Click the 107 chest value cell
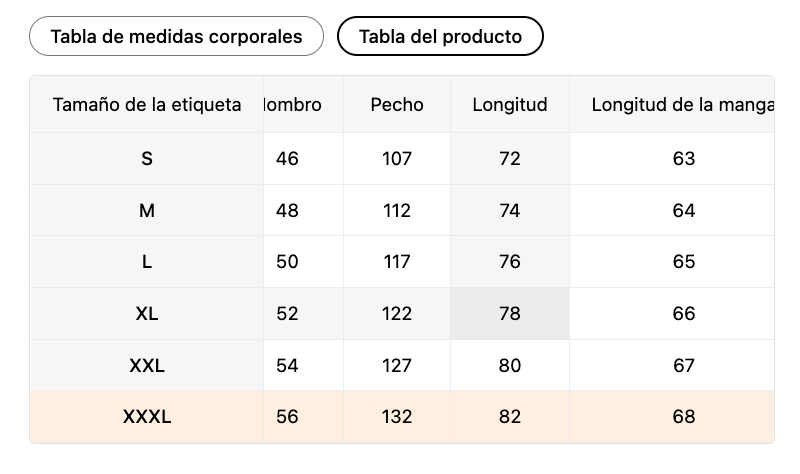 point(397,158)
